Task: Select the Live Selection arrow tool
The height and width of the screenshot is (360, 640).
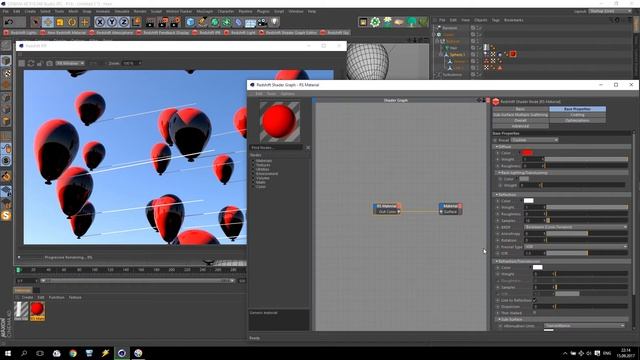Action: (36, 22)
